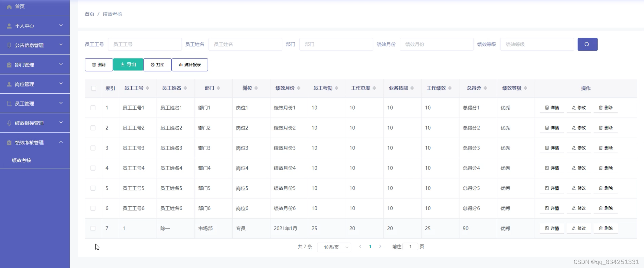
Task: Expand the 个人中心 sidebar menu
Action: 35,26
